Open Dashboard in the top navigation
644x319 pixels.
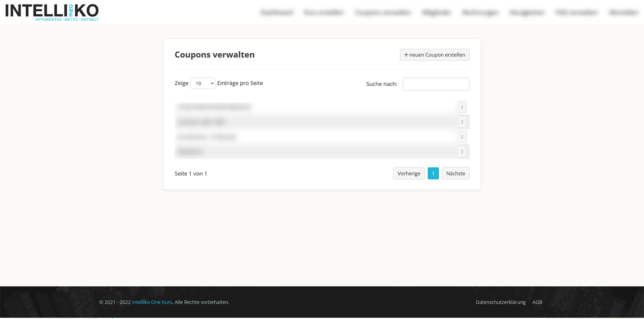(x=277, y=13)
